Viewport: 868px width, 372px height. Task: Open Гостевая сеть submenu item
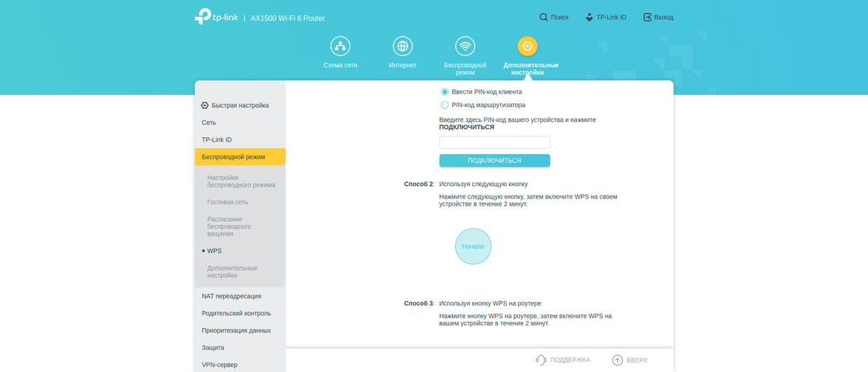point(228,202)
